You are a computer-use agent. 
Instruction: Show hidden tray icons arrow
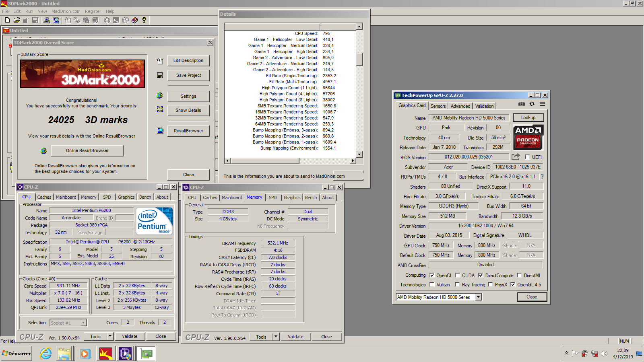(566, 353)
